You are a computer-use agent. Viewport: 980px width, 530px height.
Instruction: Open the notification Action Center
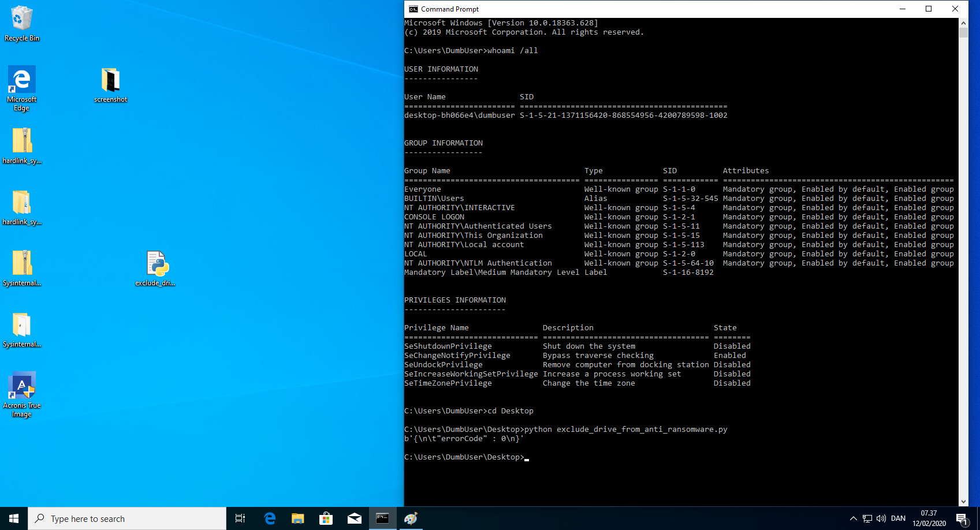(962, 518)
